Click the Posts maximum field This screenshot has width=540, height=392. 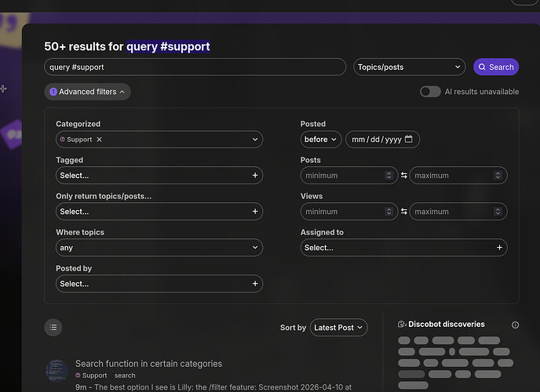click(x=458, y=176)
